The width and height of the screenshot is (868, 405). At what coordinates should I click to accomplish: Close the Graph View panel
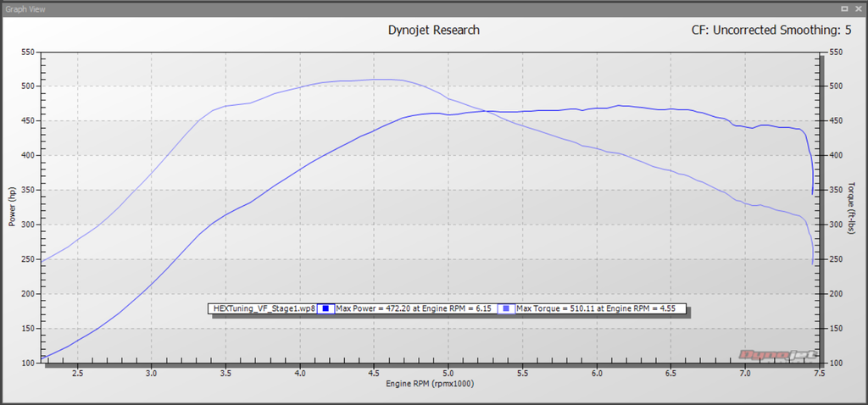[857, 9]
